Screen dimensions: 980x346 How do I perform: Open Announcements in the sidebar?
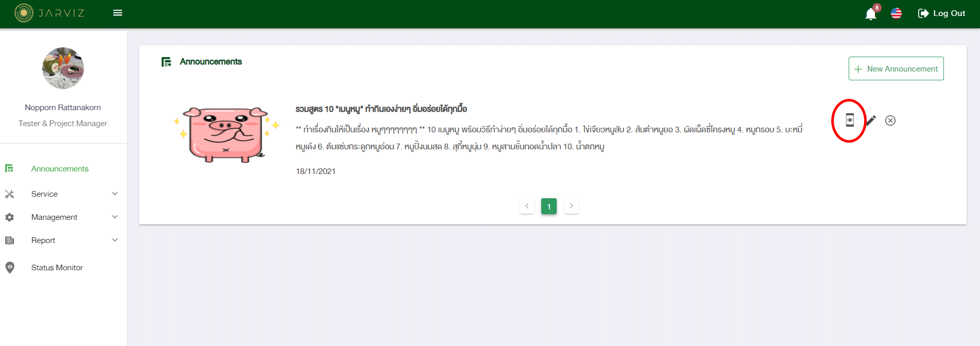(x=60, y=169)
